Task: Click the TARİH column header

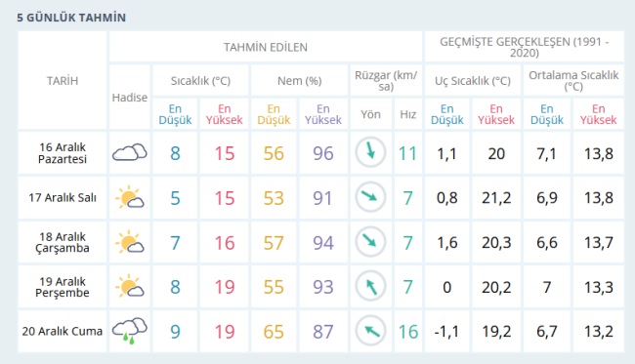Action: pyautogui.click(x=63, y=80)
